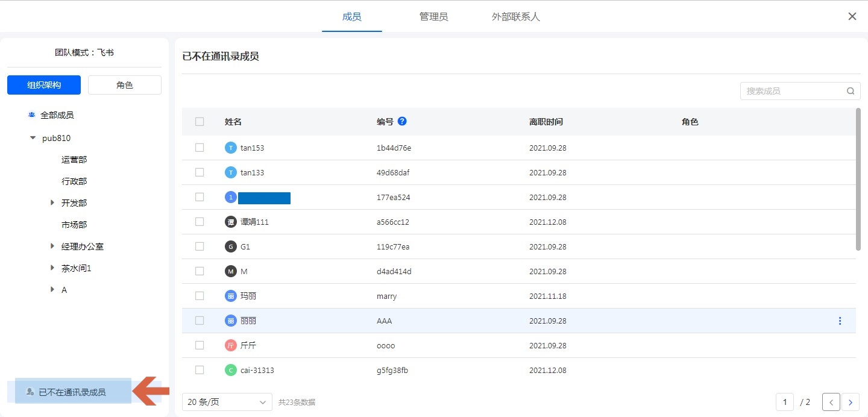Check the box for member tan133

click(x=200, y=172)
